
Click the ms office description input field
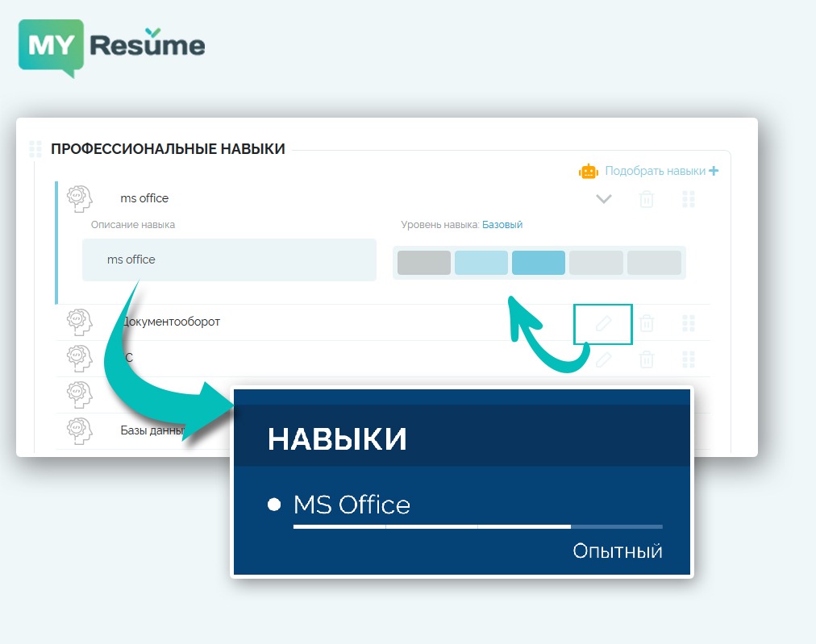click(x=229, y=260)
